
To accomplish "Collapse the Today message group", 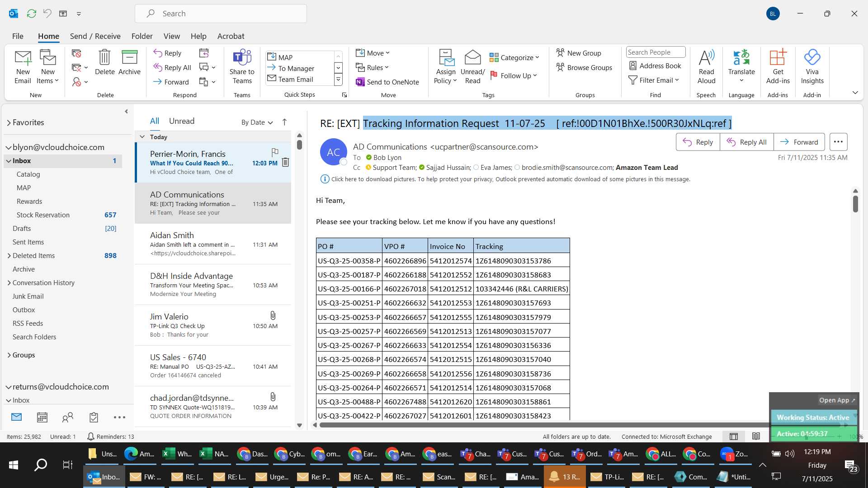I will pos(142,136).
